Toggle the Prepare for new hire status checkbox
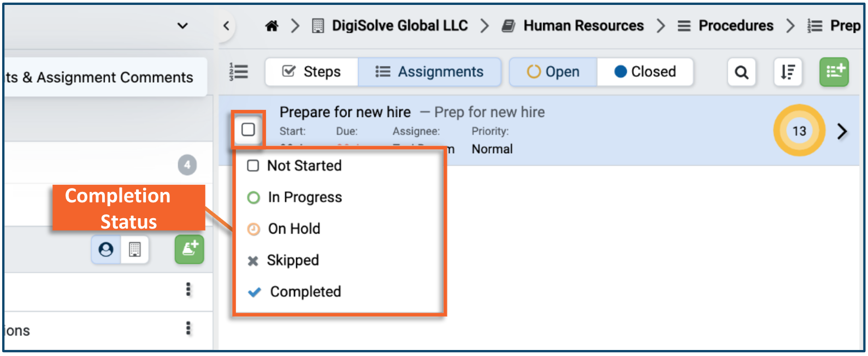 click(248, 130)
